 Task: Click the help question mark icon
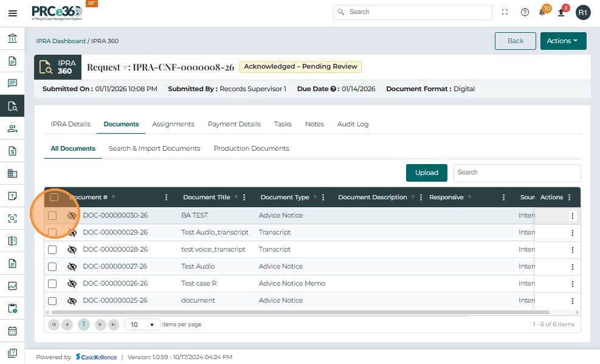coord(525,12)
